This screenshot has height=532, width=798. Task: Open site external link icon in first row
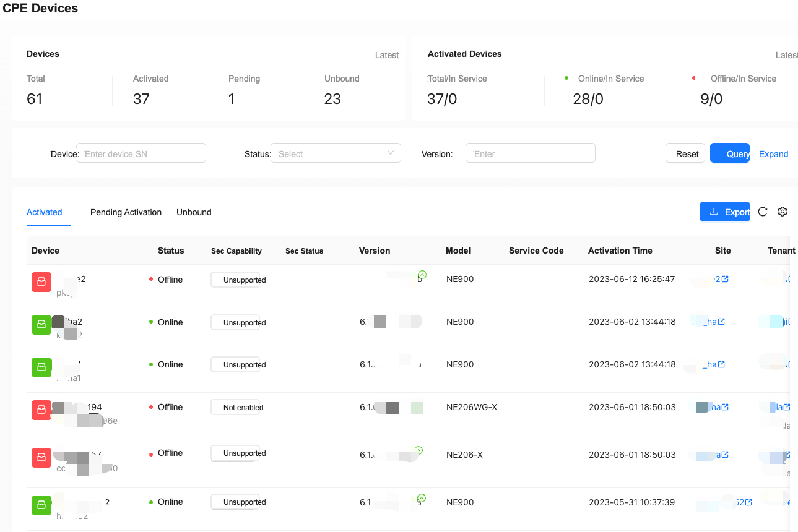(725, 279)
